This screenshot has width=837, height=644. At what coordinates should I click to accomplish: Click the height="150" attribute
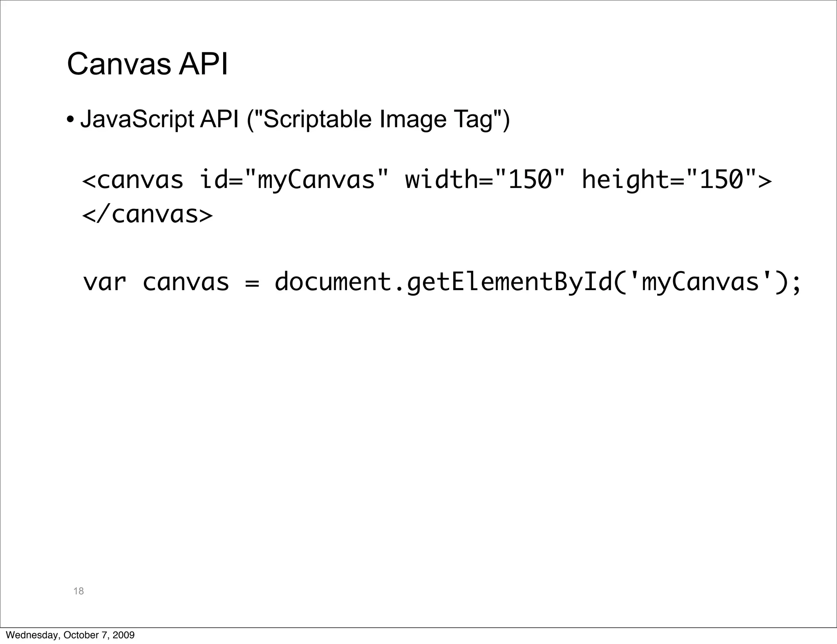pos(669,180)
